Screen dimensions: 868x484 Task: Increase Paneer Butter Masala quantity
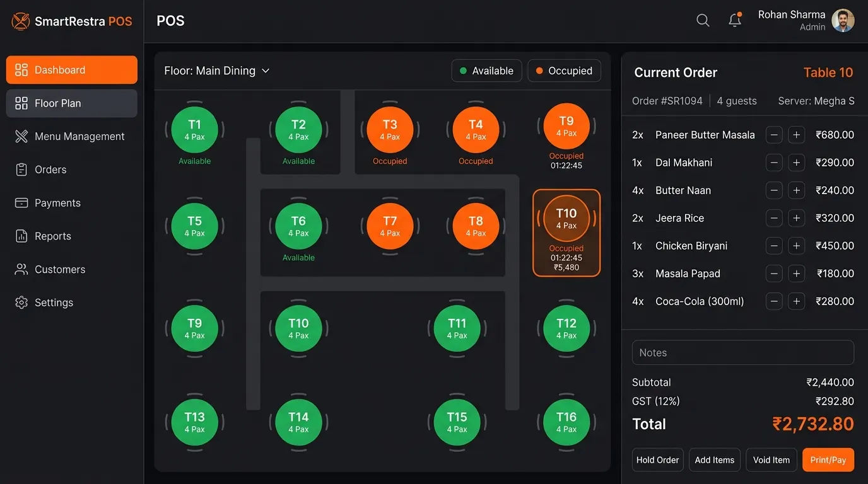(x=796, y=135)
